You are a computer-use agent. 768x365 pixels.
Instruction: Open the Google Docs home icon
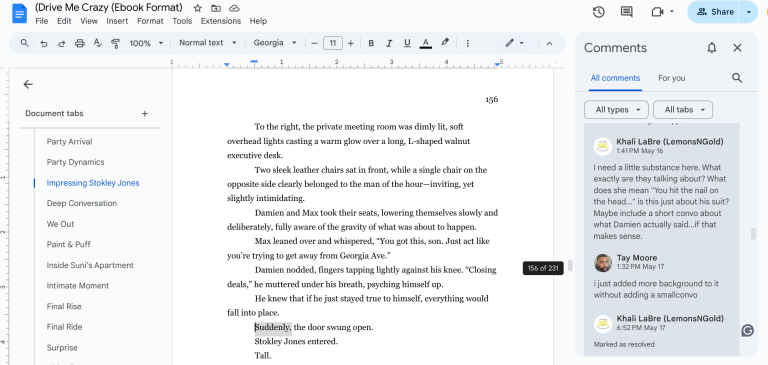click(x=19, y=13)
